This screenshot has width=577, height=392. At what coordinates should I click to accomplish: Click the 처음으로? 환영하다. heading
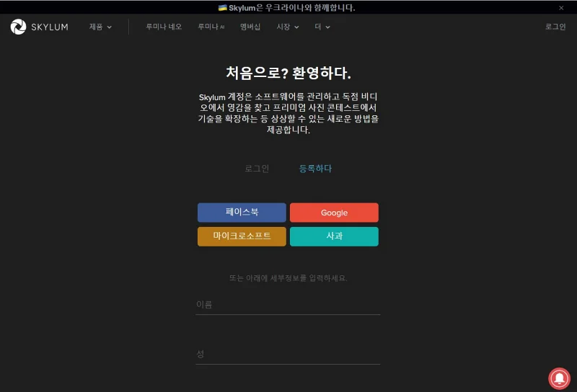pos(288,73)
